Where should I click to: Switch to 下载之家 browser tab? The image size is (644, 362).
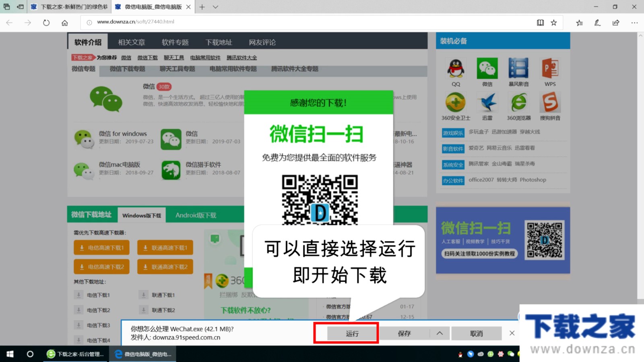pos(69,7)
